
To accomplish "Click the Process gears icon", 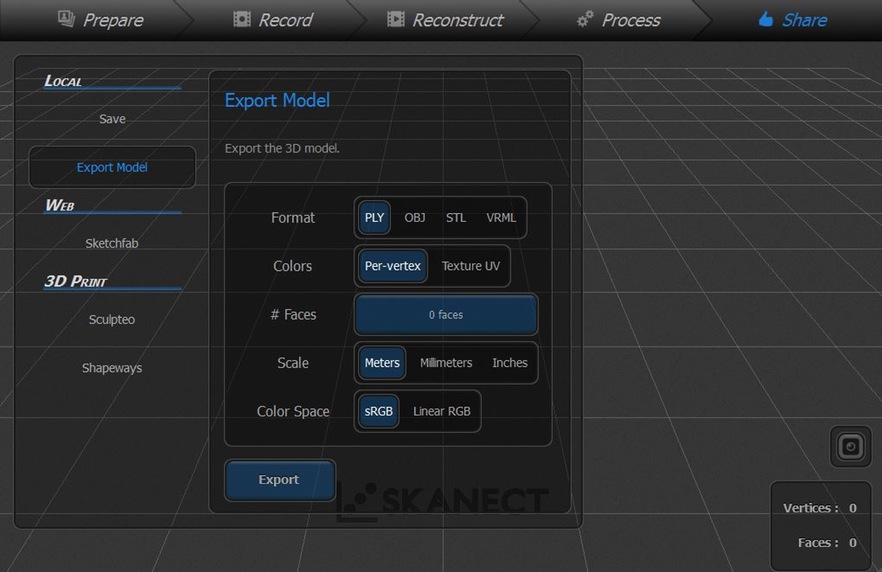I will pyautogui.click(x=585, y=20).
